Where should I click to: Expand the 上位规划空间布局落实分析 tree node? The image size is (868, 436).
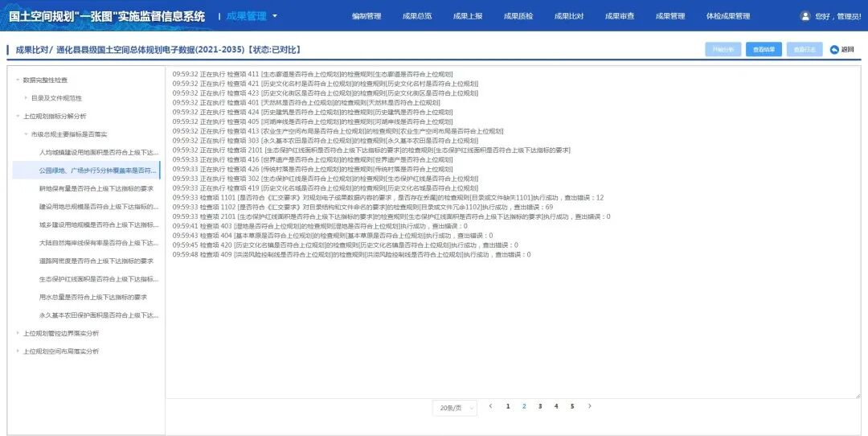18,352
